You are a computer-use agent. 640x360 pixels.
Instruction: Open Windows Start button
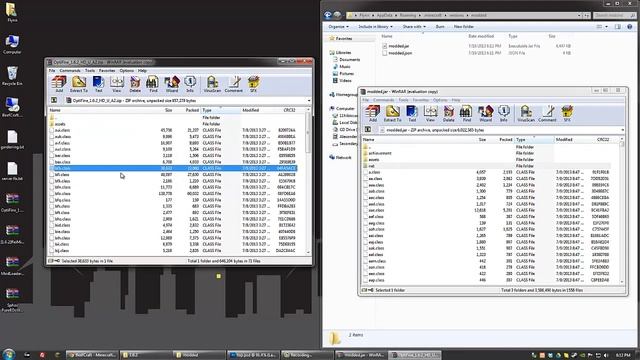[9, 354]
